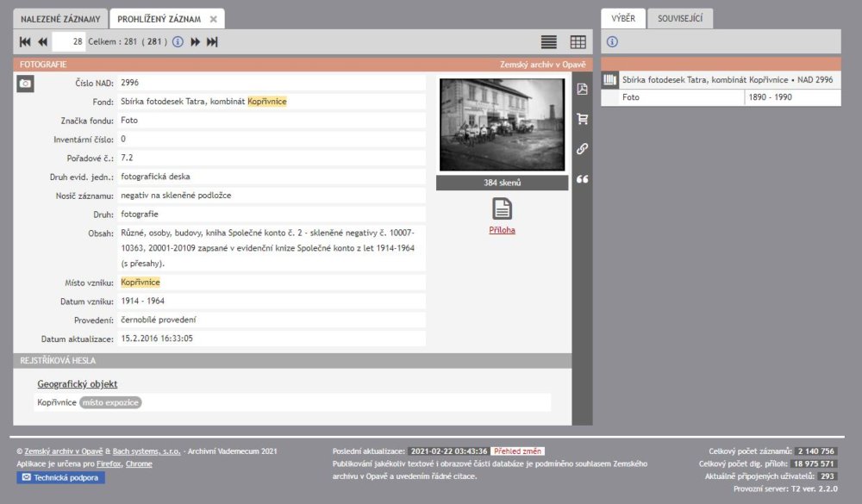Click the Pořadové č. value 7.2

coord(127,158)
